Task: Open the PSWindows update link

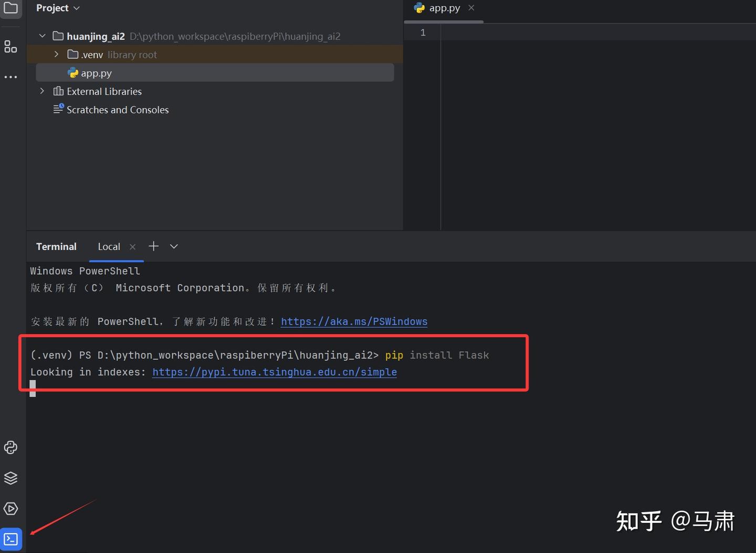Action: click(x=354, y=321)
